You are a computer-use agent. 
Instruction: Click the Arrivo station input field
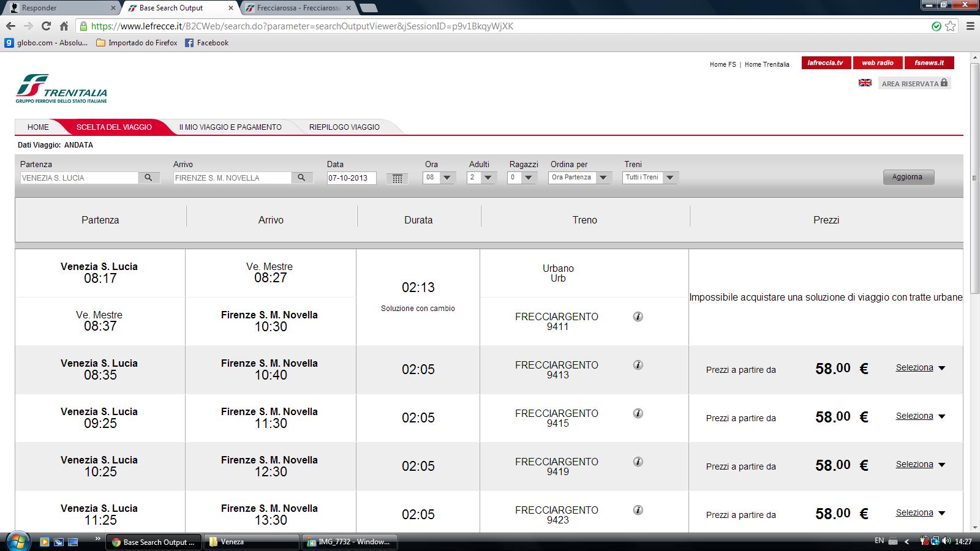(x=232, y=178)
